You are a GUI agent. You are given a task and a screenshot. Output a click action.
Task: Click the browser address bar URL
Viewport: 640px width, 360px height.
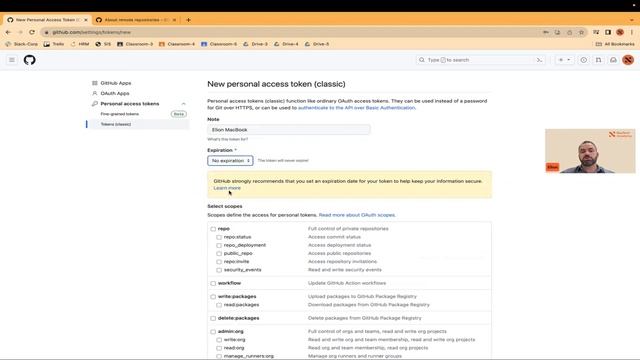91,32
